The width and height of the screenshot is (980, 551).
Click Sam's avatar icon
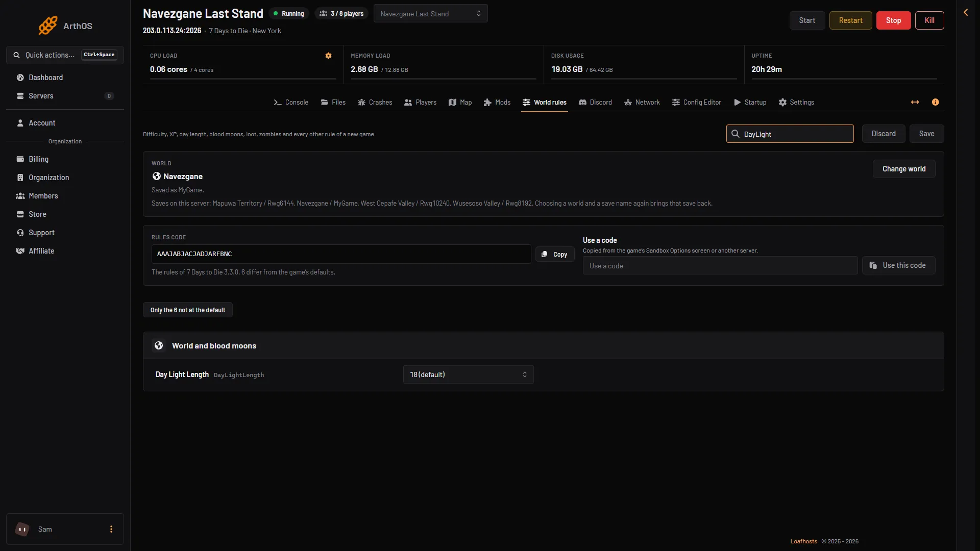point(22,529)
